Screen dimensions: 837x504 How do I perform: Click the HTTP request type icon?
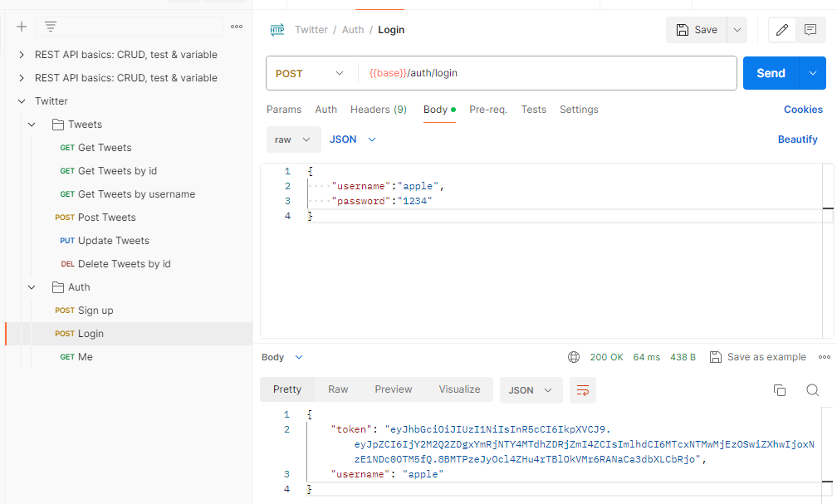(x=277, y=30)
